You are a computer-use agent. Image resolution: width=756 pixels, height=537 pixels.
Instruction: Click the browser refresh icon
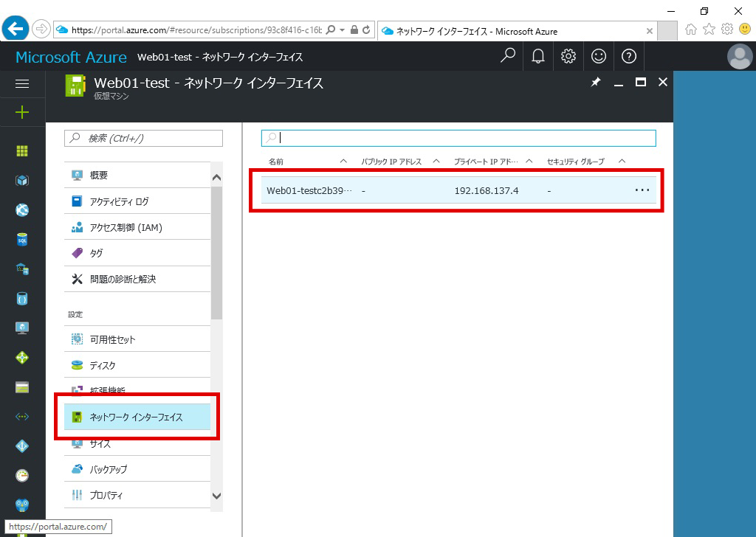366,30
